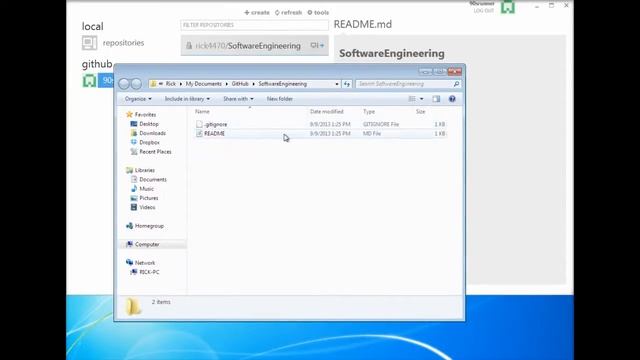Screen dimensions: 640x360
Task: Click the Filter Repositories field in GitHub
Action: tap(254, 25)
